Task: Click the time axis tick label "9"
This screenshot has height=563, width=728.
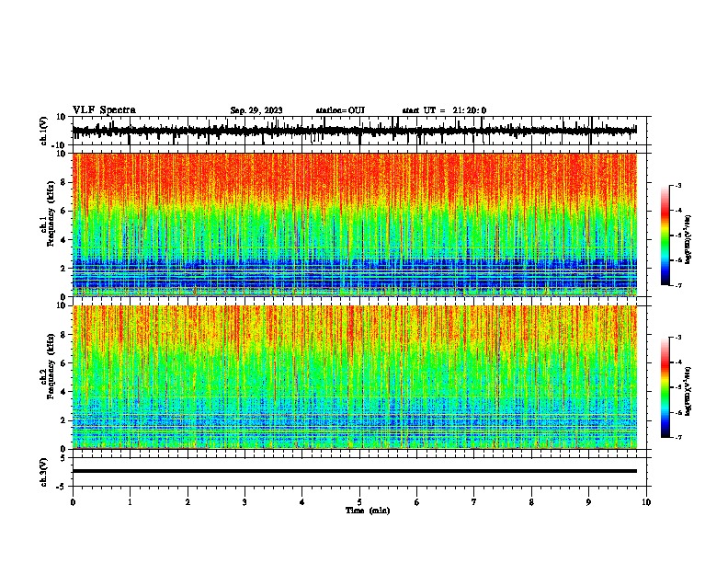Action: (x=588, y=502)
